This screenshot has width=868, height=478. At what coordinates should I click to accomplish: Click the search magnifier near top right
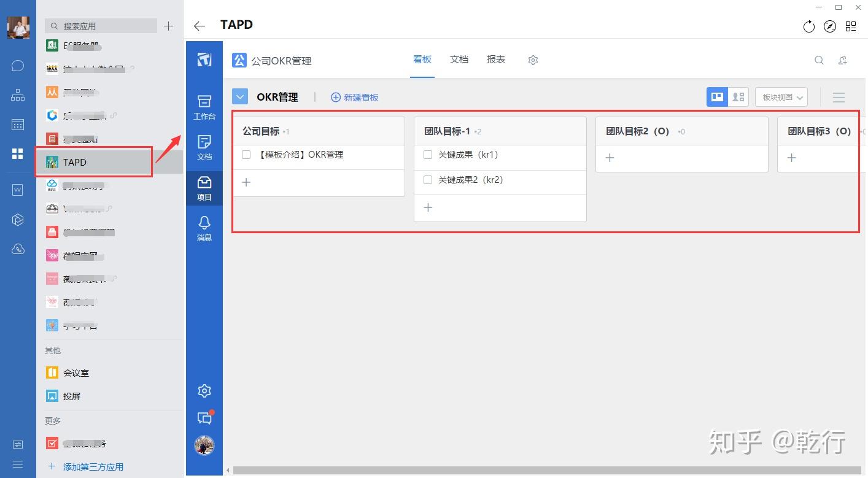(819, 60)
